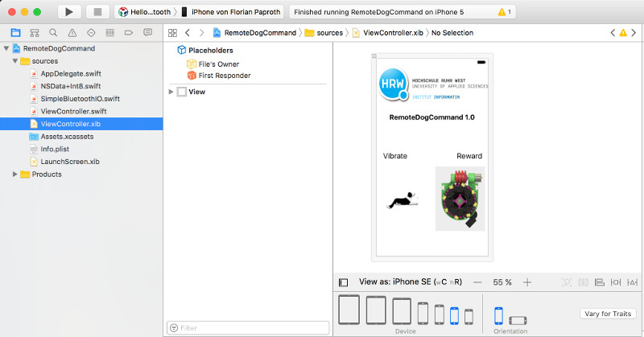Click the Update Frames icon
This screenshot has height=337, width=644.
click(x=567, y=282)
